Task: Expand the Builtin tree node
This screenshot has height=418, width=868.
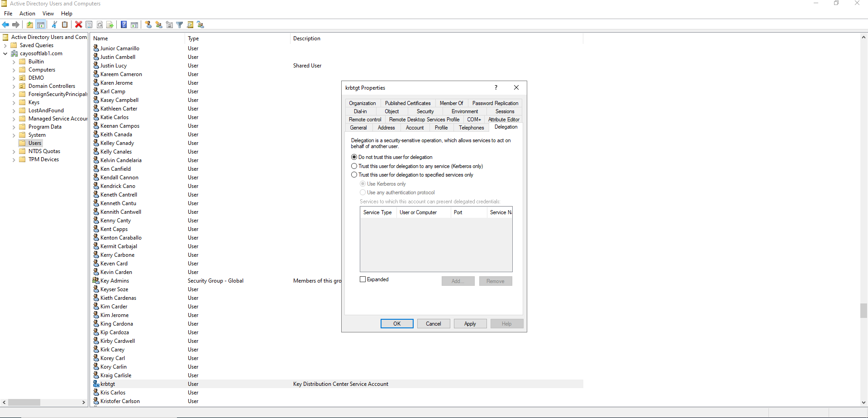Action: point(14,62)
